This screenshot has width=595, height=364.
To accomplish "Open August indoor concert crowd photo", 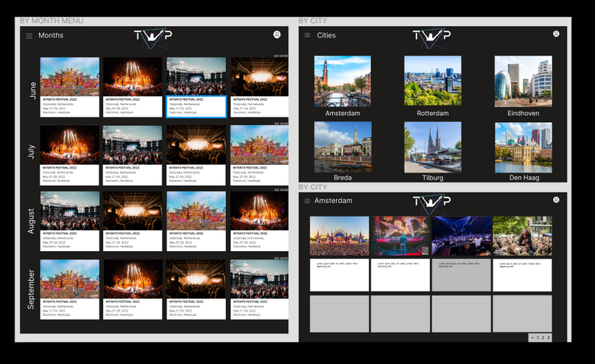I will [x=132, y=211].
